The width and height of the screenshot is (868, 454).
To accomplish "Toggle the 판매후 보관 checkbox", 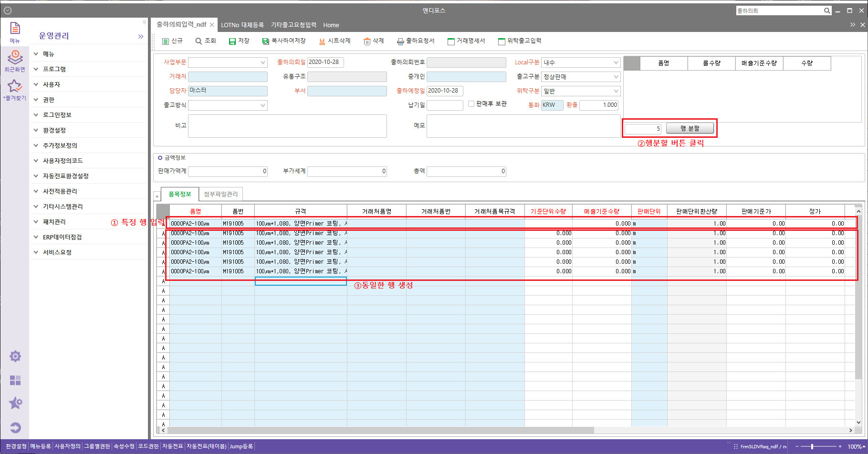I will 471,103.
